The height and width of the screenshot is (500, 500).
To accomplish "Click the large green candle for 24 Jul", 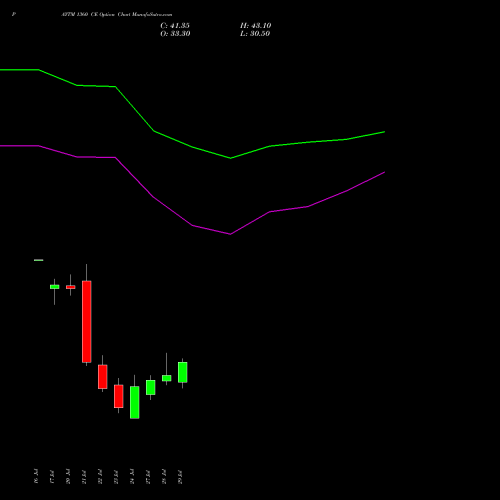I will (135, 402).
